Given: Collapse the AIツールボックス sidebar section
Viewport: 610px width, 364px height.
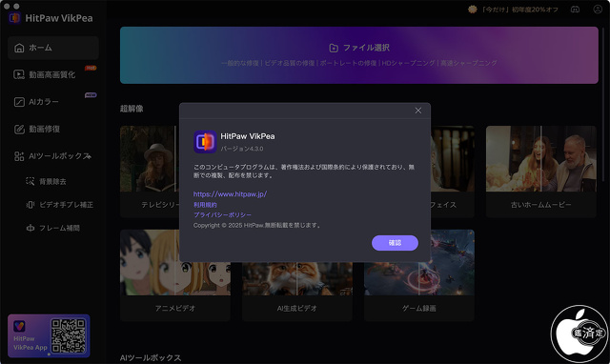Looking at the screenshot, I should [53, 156].
